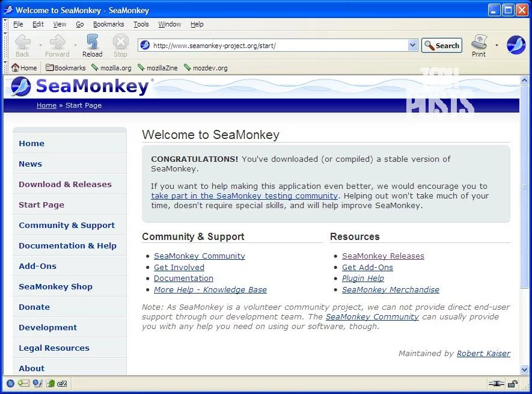Click the Home breadcrumb link
The image size is (532, 394).
click(46, 105)
